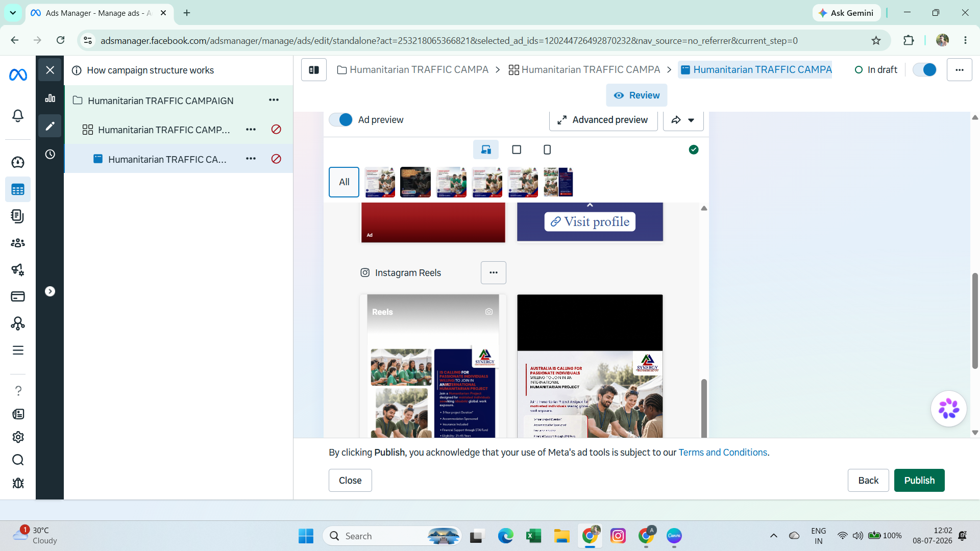Open Excel from the taskbar

tap(533, 536)
